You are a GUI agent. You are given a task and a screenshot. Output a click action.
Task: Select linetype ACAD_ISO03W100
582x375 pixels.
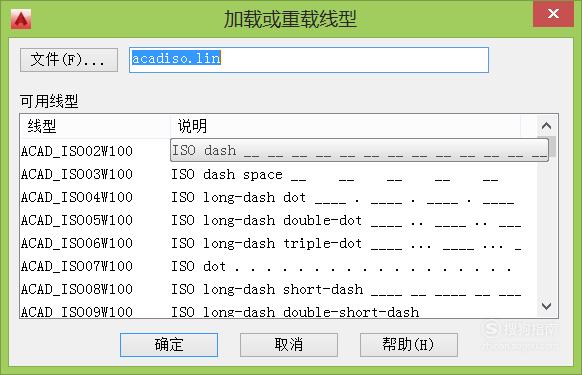pyautogui.click(x=77, y=174)
